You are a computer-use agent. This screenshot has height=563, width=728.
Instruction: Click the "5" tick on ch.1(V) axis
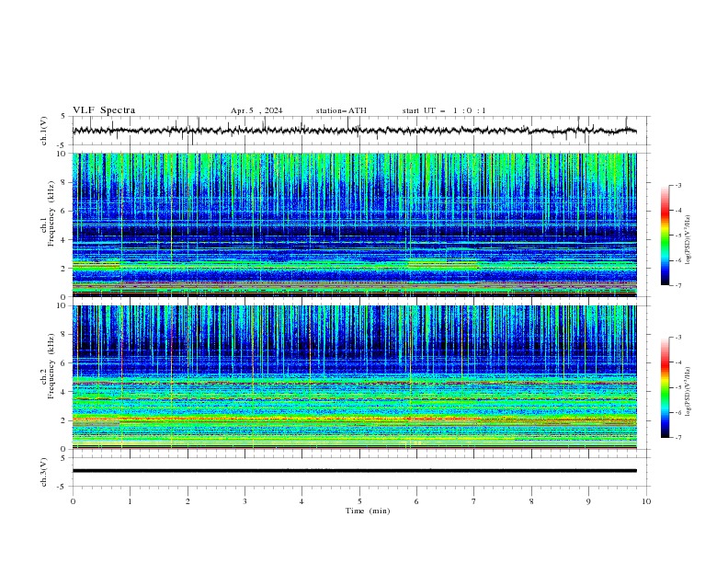[x=63, y=116]
